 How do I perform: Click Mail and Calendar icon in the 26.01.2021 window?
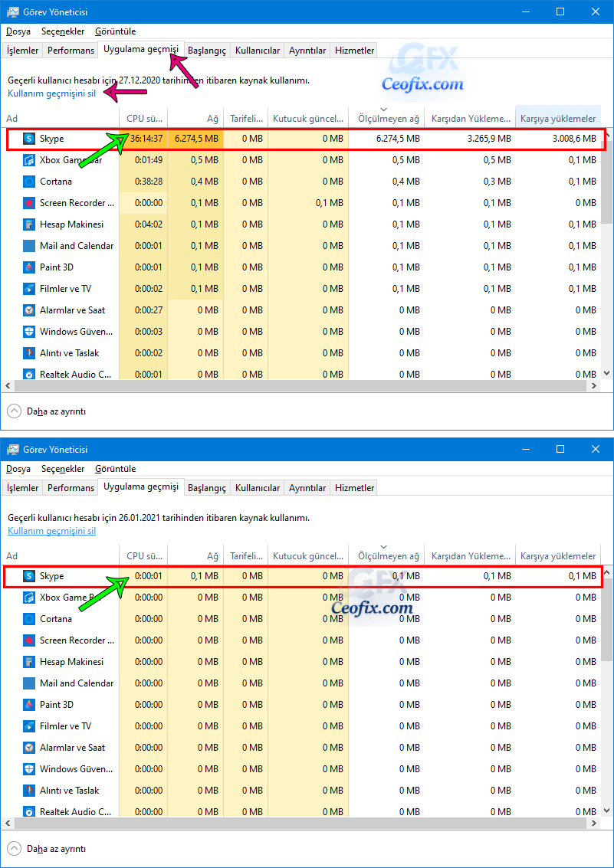tap(29, 683)
